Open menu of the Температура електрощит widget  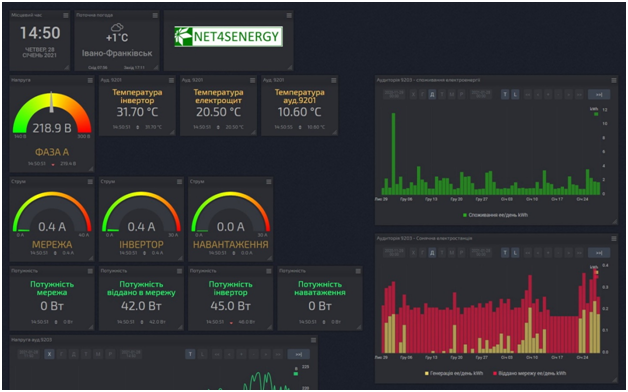tap(252, 80)
